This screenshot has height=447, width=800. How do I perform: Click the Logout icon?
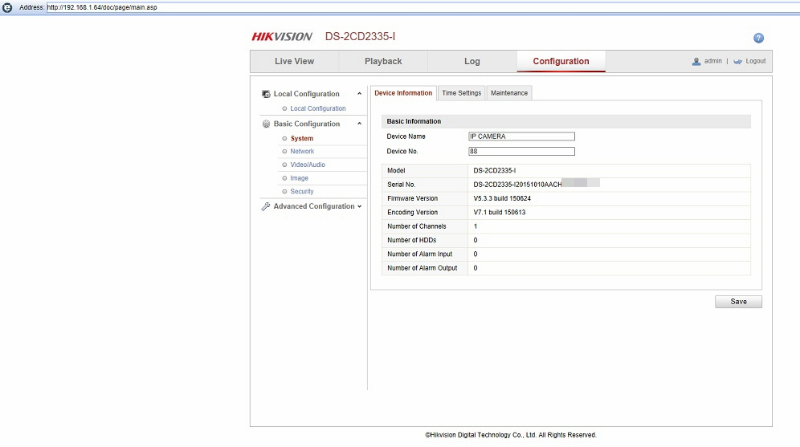pyautogui.click(x=737, y=61)
